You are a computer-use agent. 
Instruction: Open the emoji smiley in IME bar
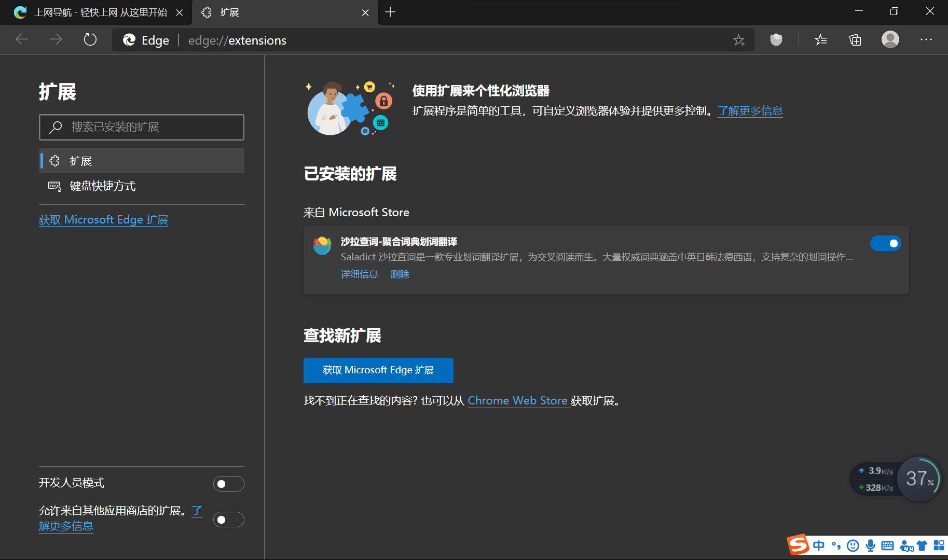[x=853, y=545]
